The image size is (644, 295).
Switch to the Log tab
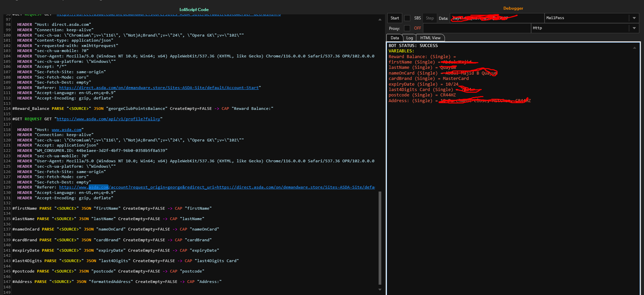tap(410, 38)
